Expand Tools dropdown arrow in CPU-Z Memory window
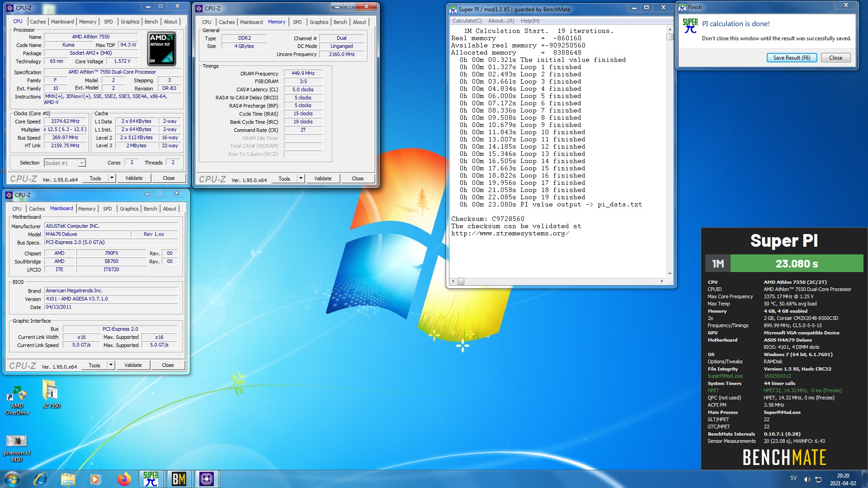 click(301, 178)
